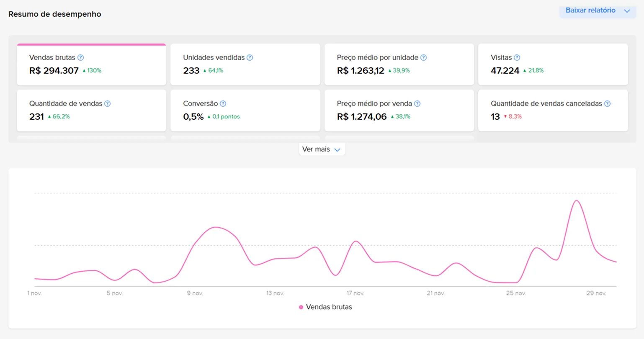Screen dimensions: 644x339
Task: Open the Vendas brutas help icon
Action: point(81,57)
